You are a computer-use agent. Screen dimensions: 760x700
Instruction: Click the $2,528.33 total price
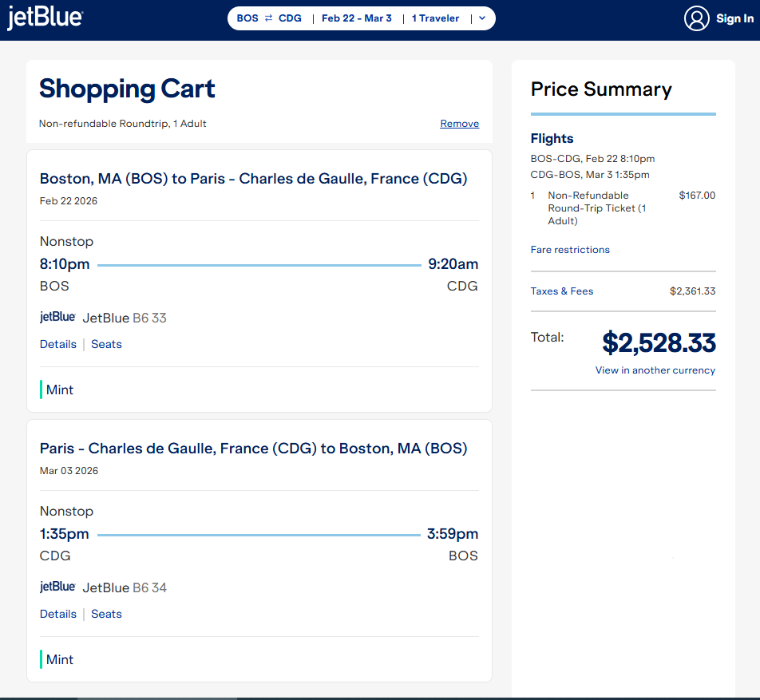click(x=659, y=342)
